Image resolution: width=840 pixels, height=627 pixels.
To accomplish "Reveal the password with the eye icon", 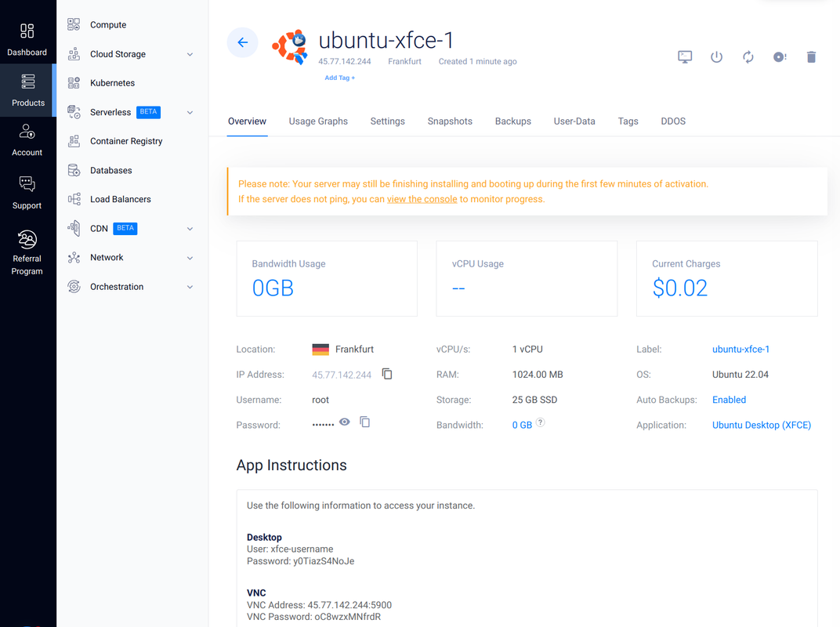I will (x=345, y=422).
